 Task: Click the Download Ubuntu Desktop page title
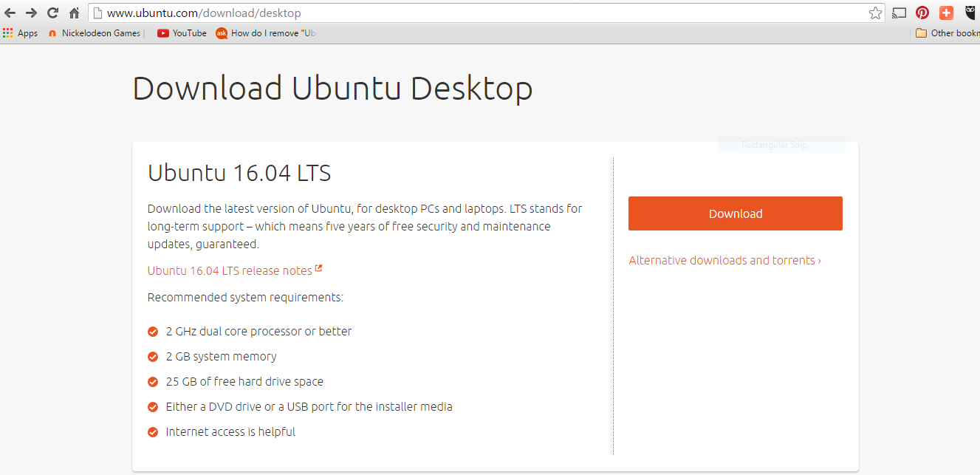pyautogui.click(x=332, y=89)
